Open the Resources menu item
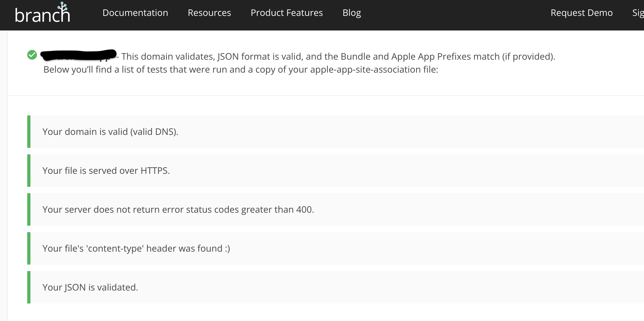 [209, 13]
